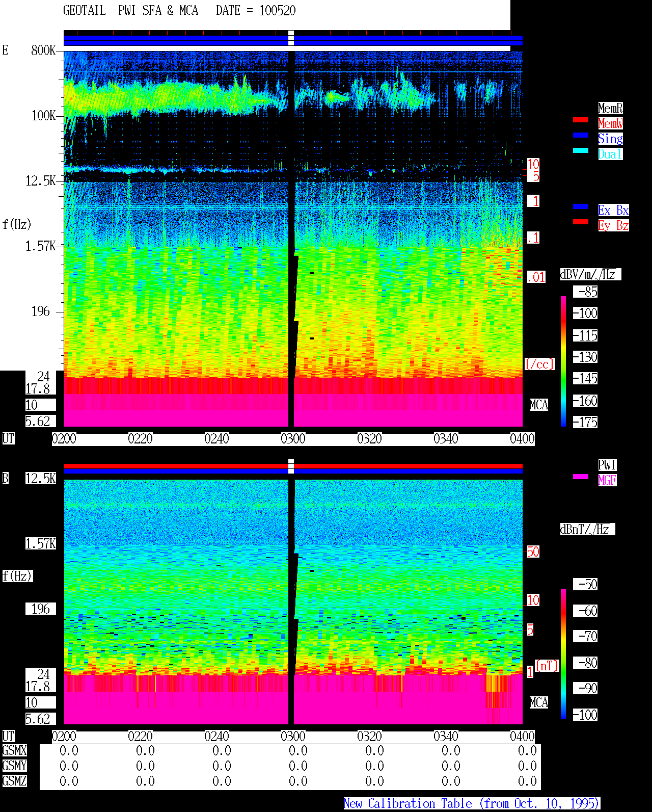Viewport: 652px width, 812px height.
Task: Click the 0320 marker on lower time axis
Action: pos(370,737)
